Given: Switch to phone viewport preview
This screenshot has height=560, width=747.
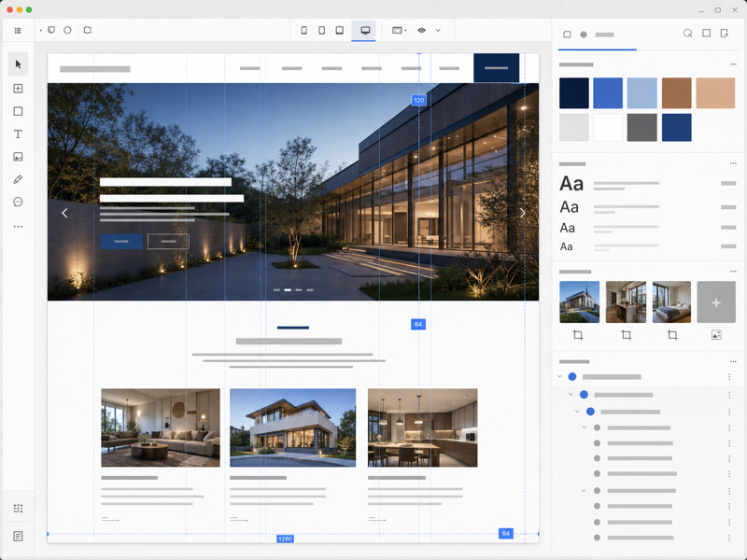Looking at the screenshot, I should pos(304,31).
